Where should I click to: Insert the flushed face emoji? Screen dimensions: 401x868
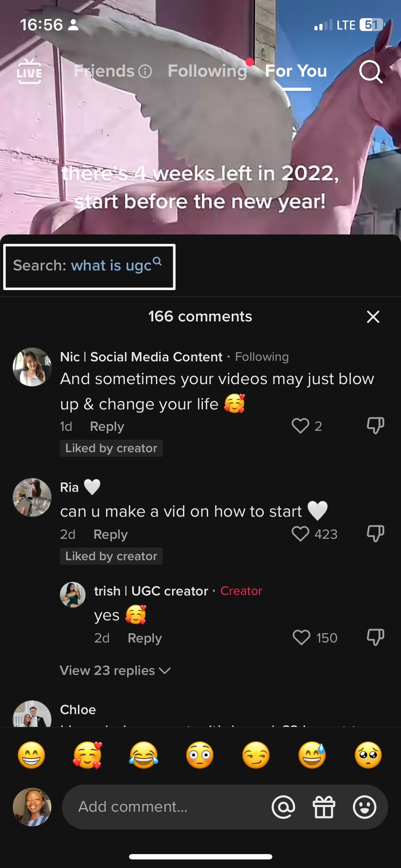(x=200, y=755)
